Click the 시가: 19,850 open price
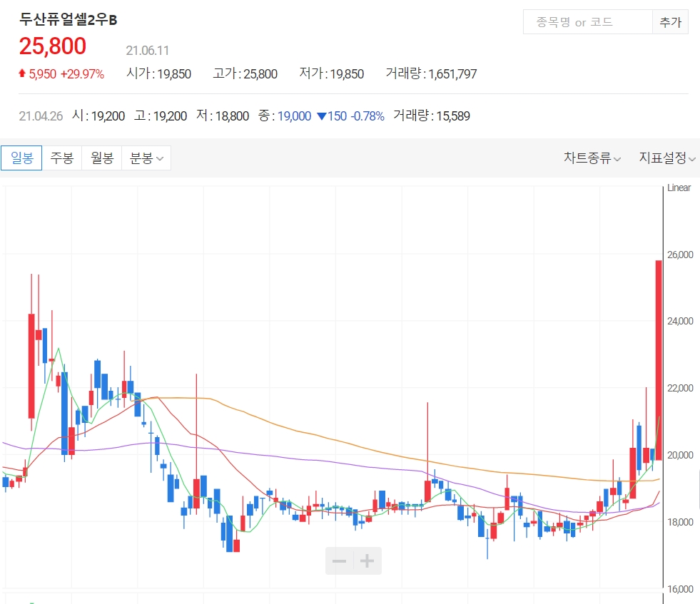The width and height of the screenshot is (700, 604). click(159, 73)
